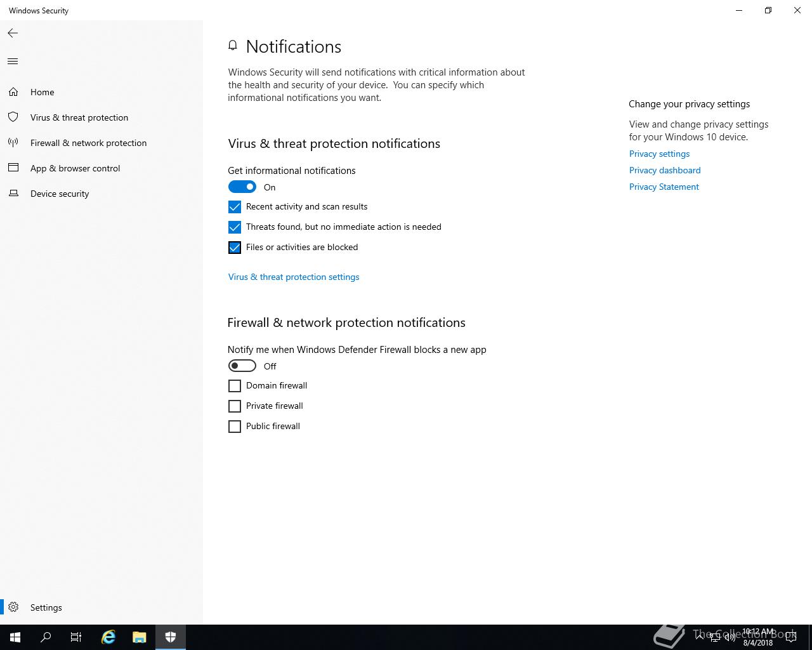Click 'Virus & threat protection notifications' heading
This screenshot has width=812, height=650.
coord(334,143)
